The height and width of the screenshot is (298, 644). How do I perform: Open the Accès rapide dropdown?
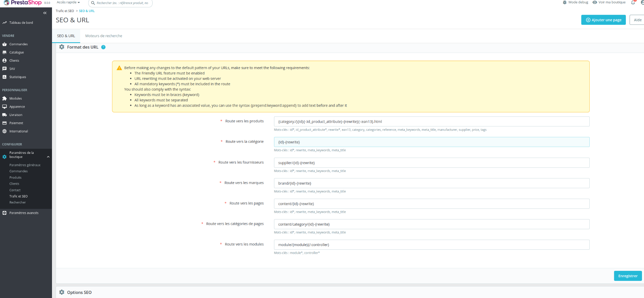[x=68, y=2]
